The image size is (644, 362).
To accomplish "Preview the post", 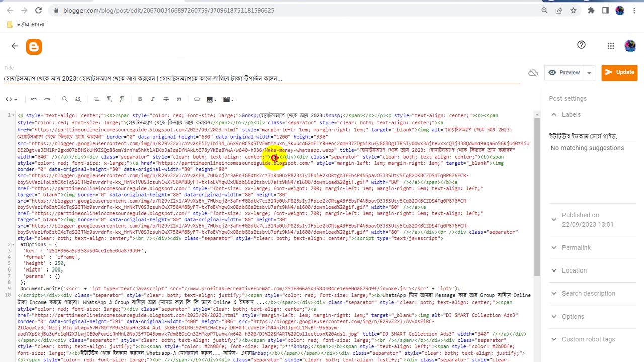I will (x=564, y=72).
